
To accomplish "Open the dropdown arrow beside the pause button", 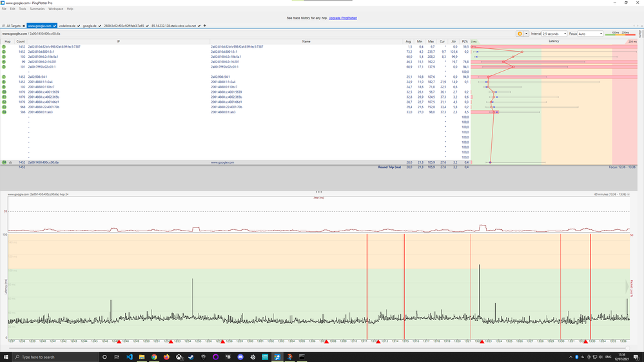I will (525, 33).
